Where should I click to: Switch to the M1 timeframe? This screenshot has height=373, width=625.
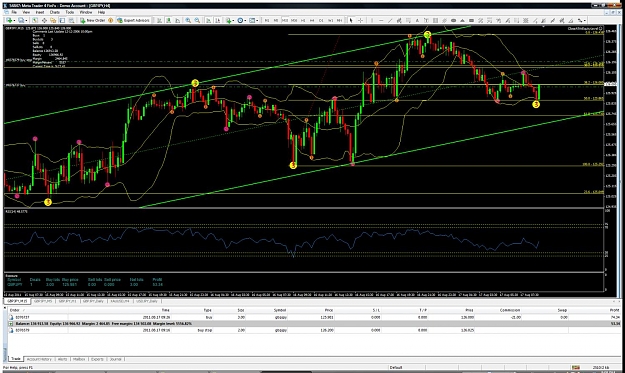coord(267,20)
